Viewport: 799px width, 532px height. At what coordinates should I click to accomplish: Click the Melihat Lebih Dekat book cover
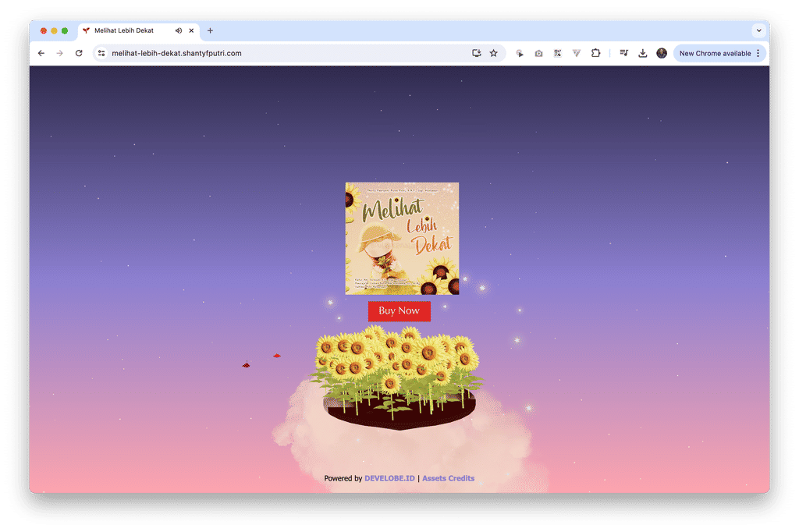[401, 236]
